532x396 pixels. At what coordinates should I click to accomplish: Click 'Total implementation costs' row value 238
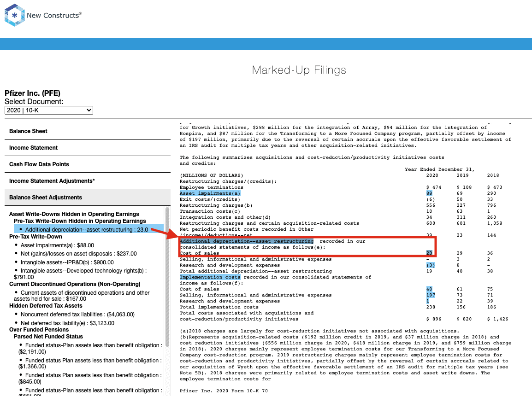point(431,307)
